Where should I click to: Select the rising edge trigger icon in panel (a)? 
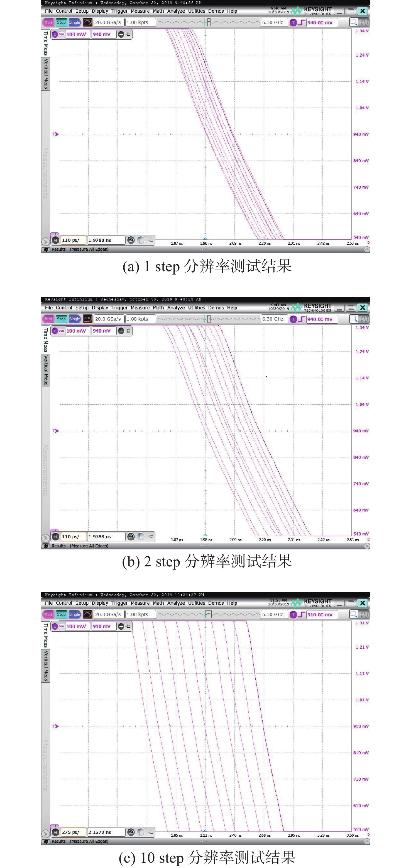[x=302, y=23]
